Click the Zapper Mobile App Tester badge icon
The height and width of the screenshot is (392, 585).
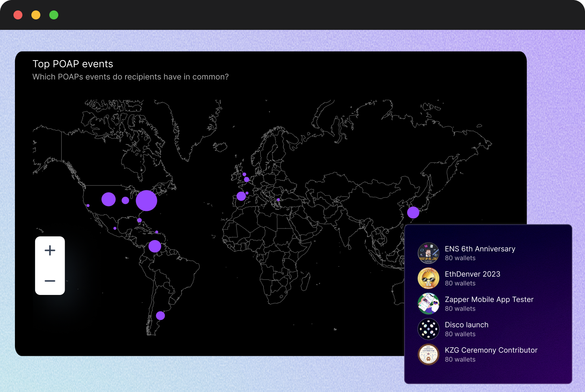point(428,304)
